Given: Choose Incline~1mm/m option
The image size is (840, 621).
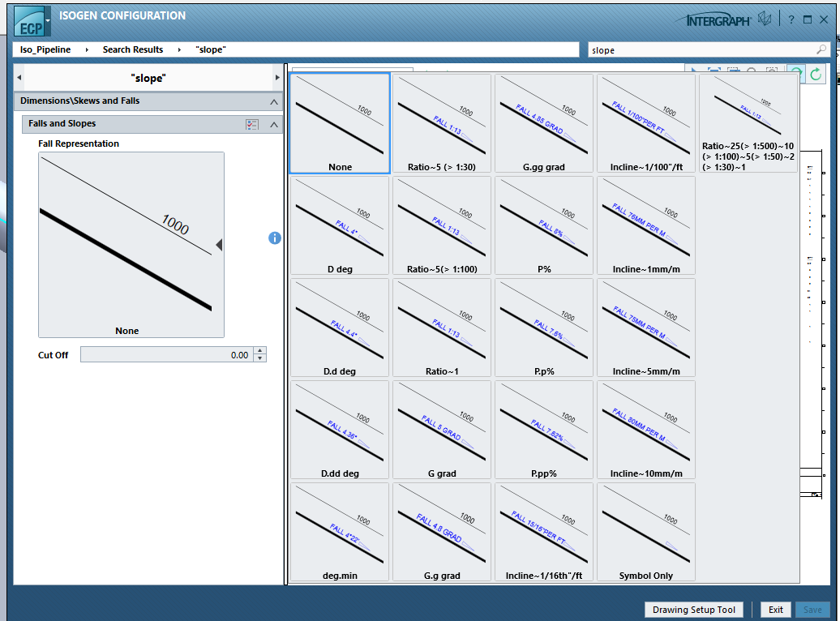Looking at the screenshot, I should 646,225.
